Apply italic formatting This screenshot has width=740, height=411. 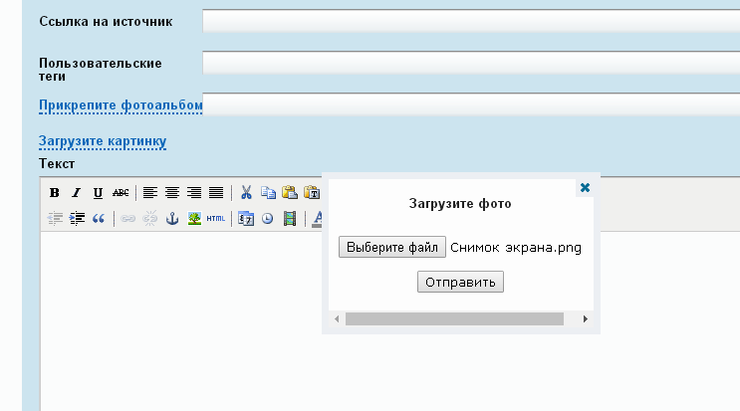point(76,193)
